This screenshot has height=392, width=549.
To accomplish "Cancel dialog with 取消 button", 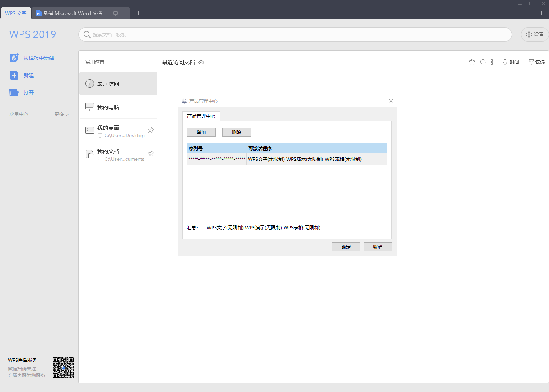I will point(378,247).
